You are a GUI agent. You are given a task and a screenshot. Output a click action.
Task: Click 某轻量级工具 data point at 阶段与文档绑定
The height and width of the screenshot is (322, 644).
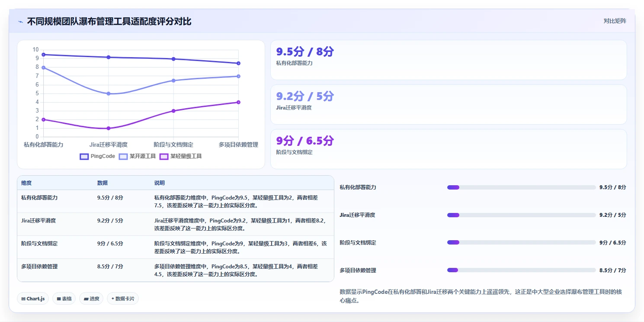coord(173,111)
